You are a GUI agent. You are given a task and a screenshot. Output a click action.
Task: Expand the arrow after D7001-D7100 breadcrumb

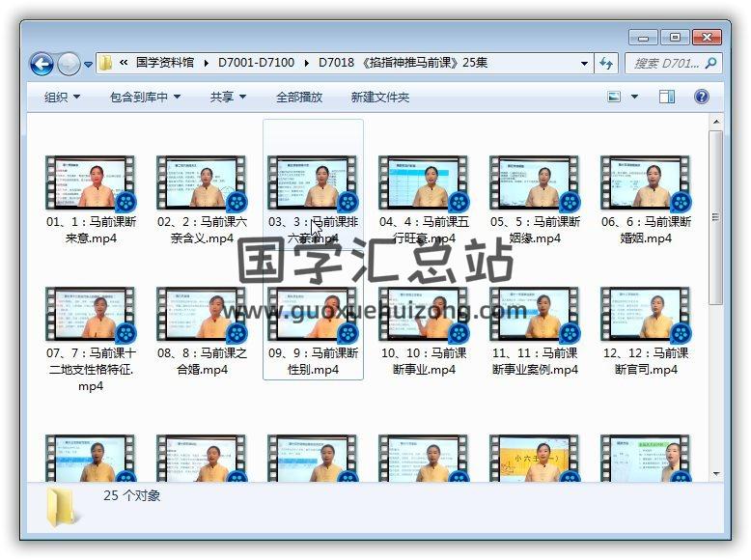pos(307,63)
